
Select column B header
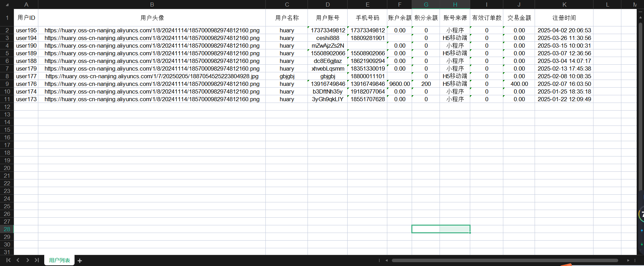coord(152,5)
